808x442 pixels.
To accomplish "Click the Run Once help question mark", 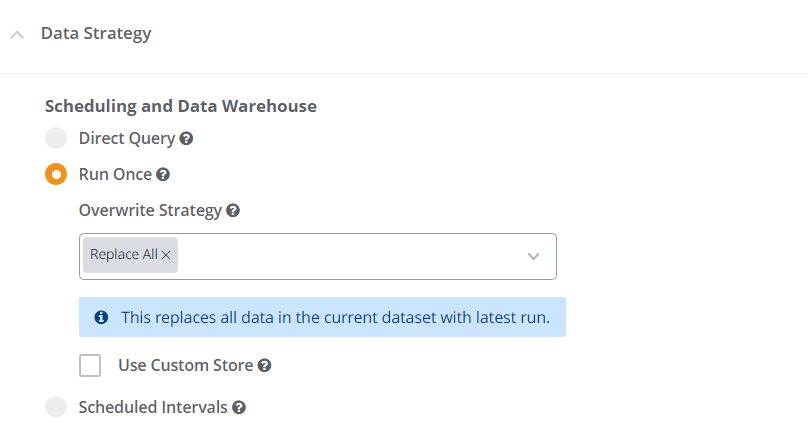I will pyautogui.click(x=163, y=175).
